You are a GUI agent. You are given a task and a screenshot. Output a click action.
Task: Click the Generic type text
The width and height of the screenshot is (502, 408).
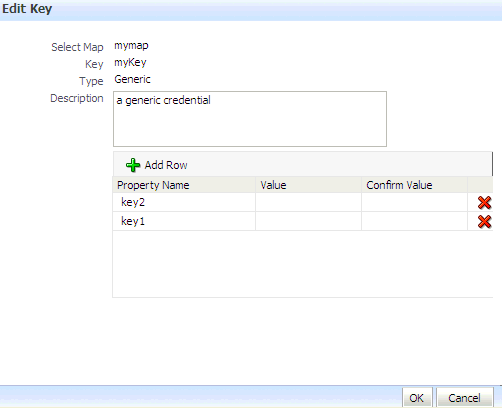132,79
